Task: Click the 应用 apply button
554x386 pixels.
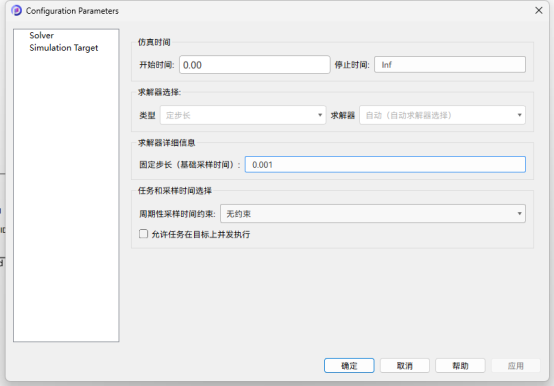Action: click(x=515, y=366)
